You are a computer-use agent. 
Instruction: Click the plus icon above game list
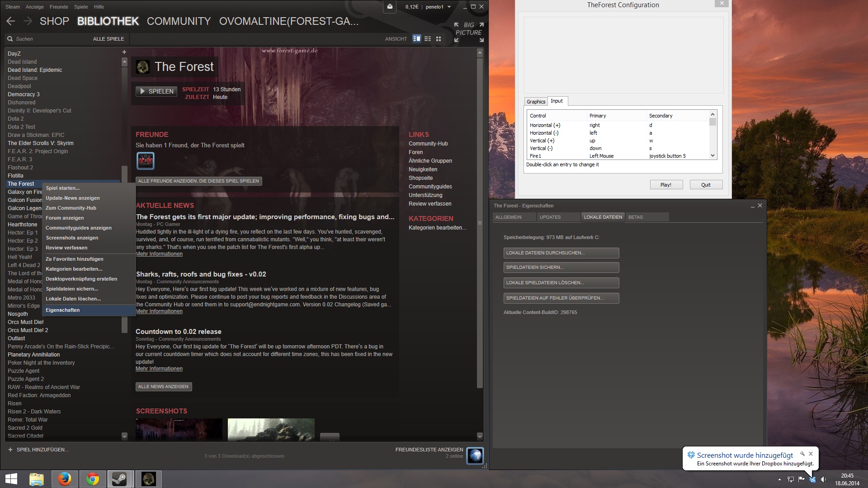(124, 52)
